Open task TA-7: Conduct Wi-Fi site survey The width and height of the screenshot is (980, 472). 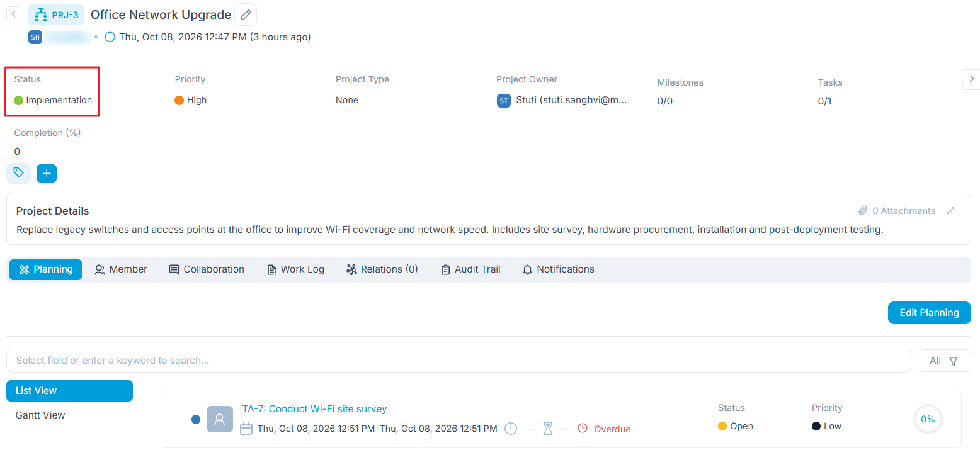(x=314, y=409)
